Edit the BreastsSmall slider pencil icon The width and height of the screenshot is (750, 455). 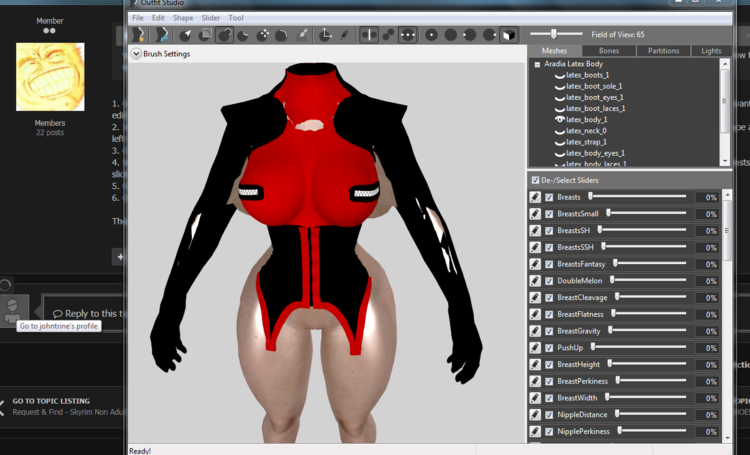click(535, 214)
